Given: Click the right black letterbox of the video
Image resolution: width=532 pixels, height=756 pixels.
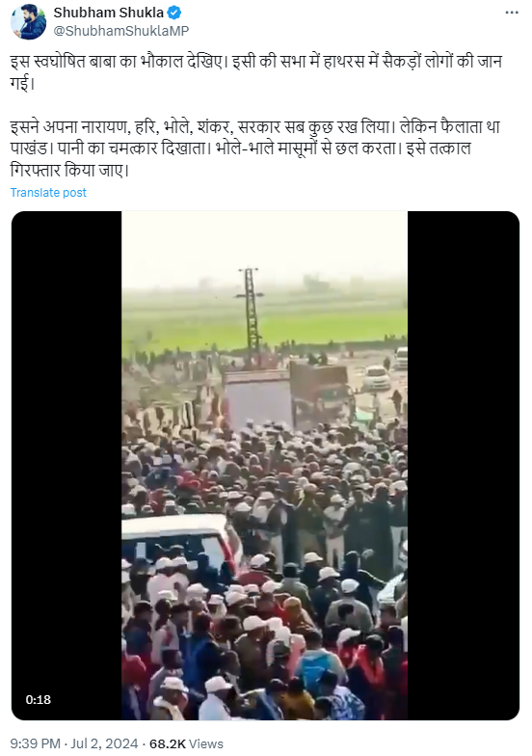Looking at the screenshot, I should [x=464, y=465].
